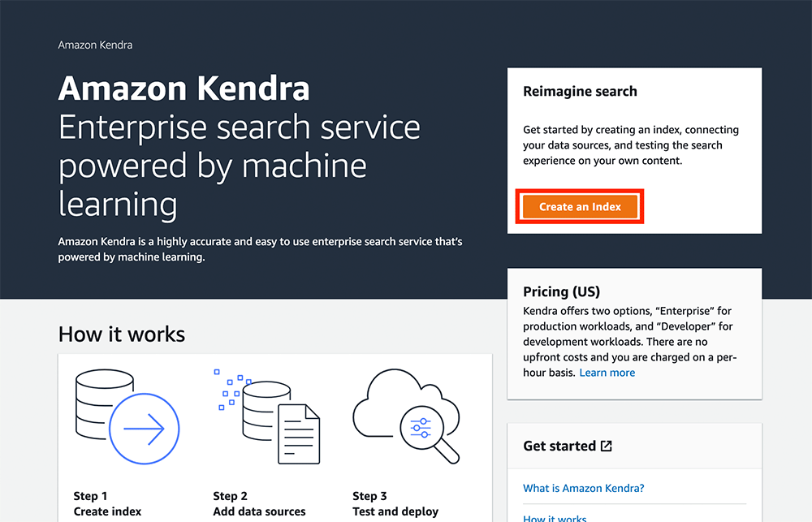Screen dimensions: 812x522
Task: Click the Pricing (US) heading
Action: 561,292
